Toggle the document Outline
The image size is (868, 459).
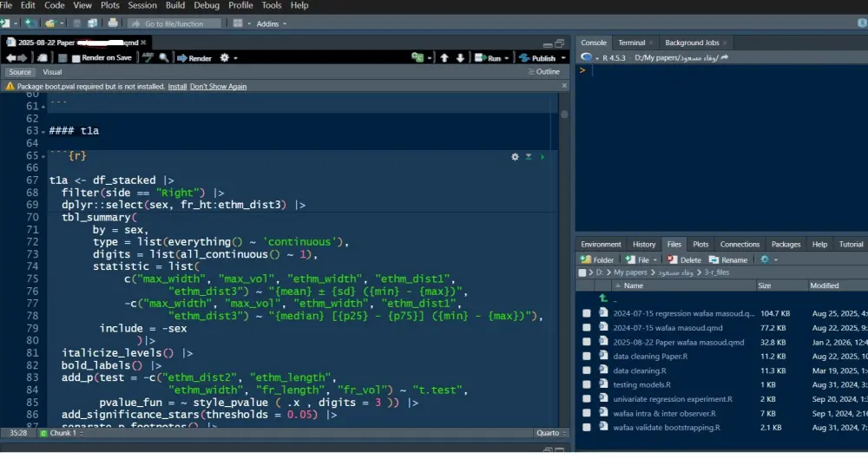pos(543,72)
